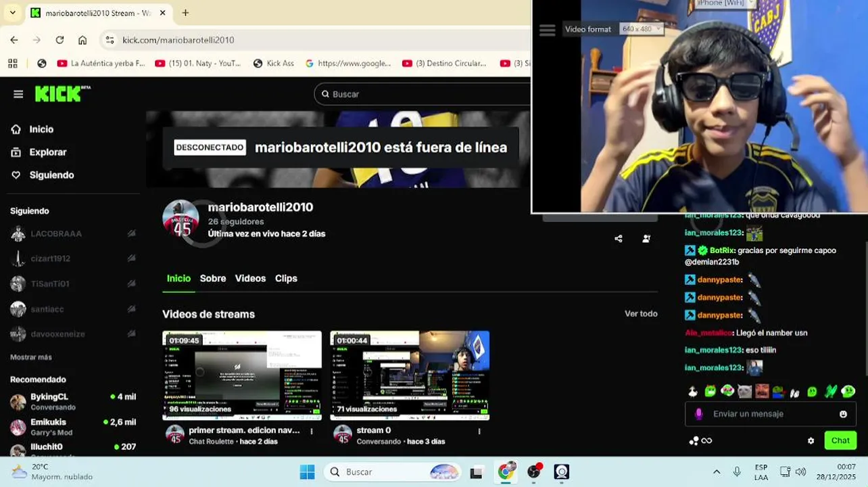Click the infinity icon below chat
Image resolution: width=868 pixels, height=487 pixels.
706,441
